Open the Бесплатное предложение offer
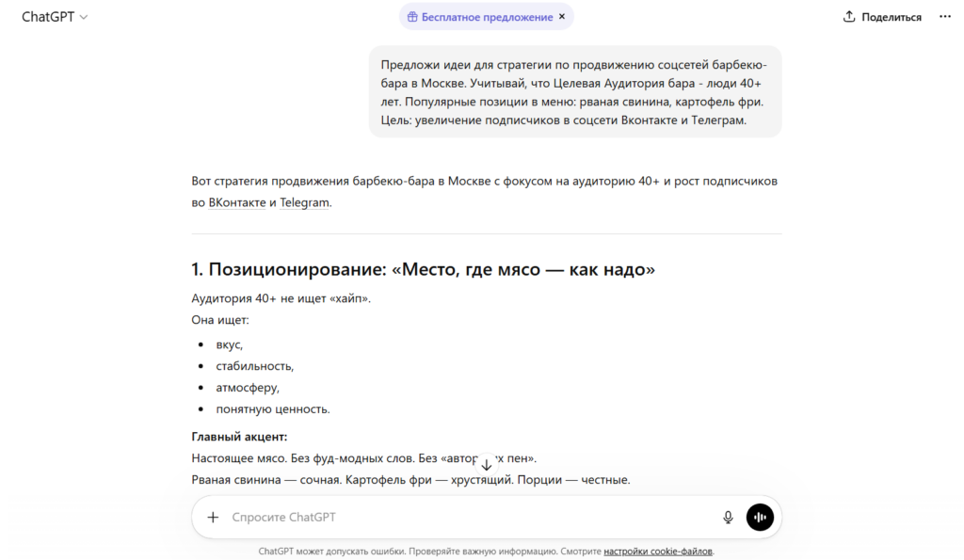This screenshot has width=964, height=560. click(x=487, y=17)
